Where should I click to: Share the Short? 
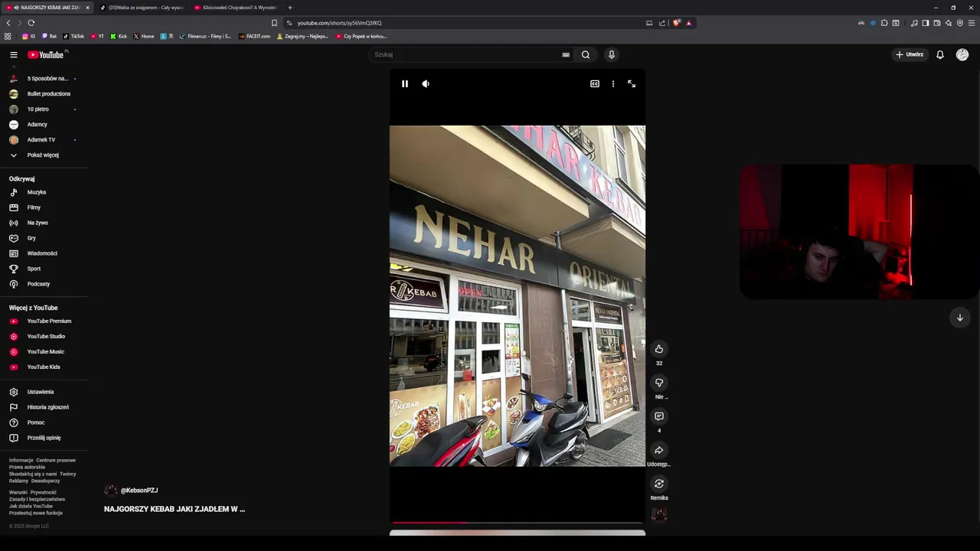tap(659, 450)
